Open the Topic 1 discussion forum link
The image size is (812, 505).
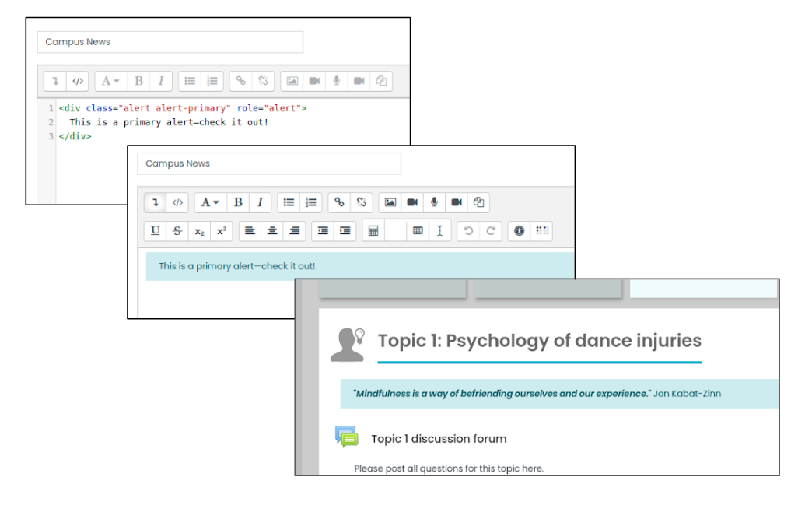[x=438, y=439]
